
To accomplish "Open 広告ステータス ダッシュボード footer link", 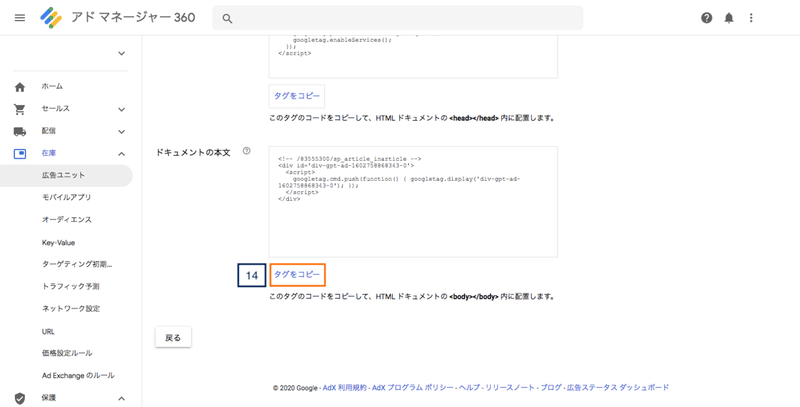I will (618, 388).
